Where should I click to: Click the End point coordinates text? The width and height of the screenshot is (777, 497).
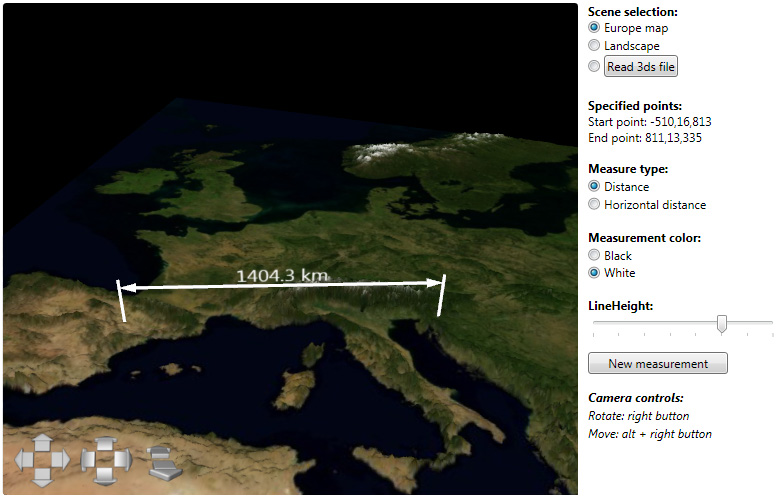(645, 138)
